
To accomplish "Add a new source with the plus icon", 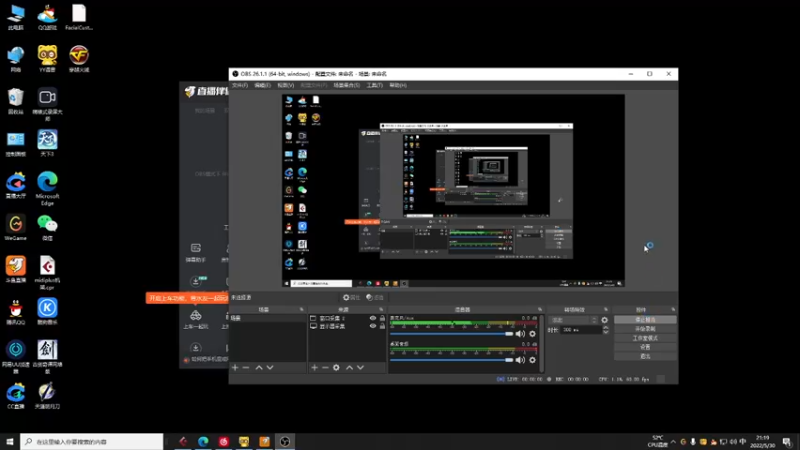I will 314,367.
